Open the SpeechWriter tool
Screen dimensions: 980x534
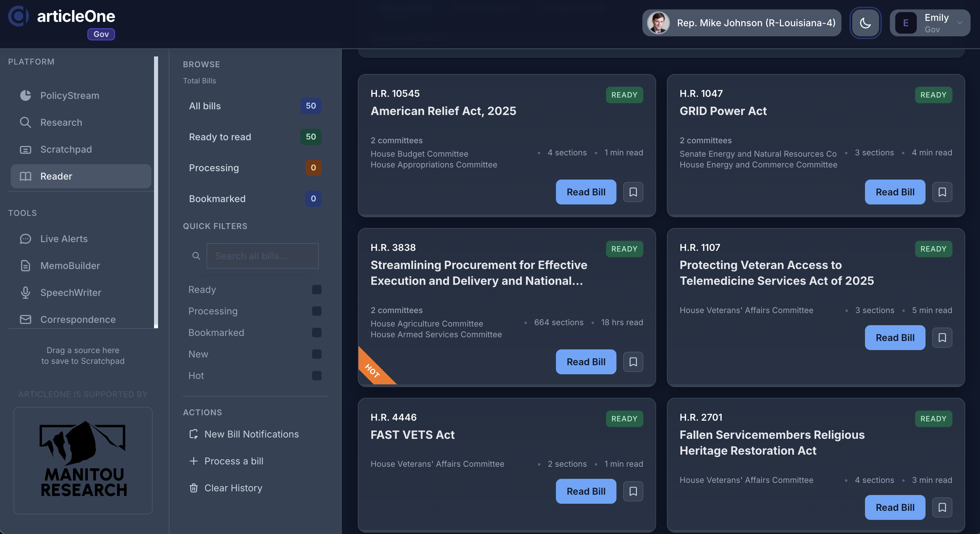[71, 293]
